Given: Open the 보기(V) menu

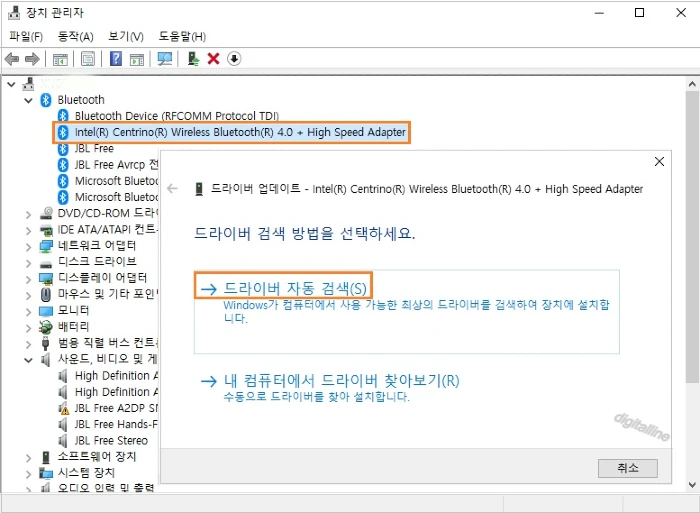Looking at the screenshot, I should pos(126,36).
